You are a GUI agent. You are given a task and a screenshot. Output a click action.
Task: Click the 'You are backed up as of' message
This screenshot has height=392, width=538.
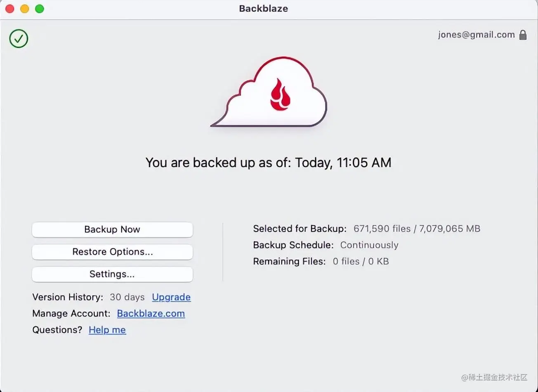click(268, 163)
